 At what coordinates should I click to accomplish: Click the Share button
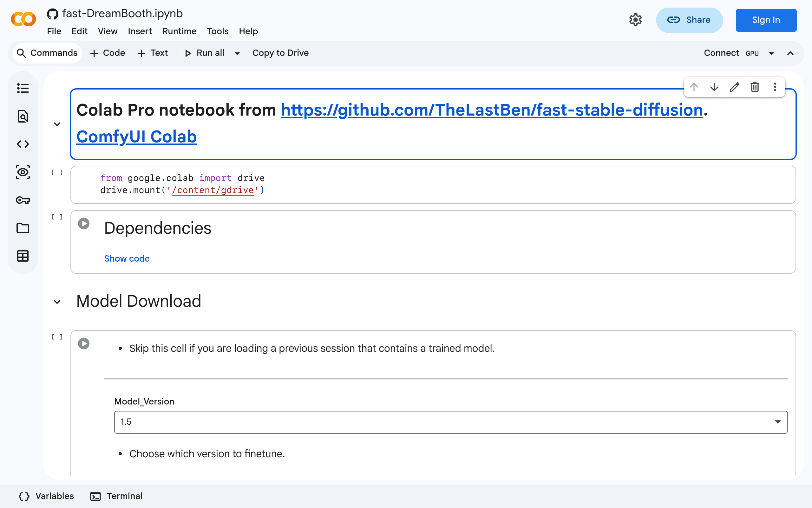point(689,20)
